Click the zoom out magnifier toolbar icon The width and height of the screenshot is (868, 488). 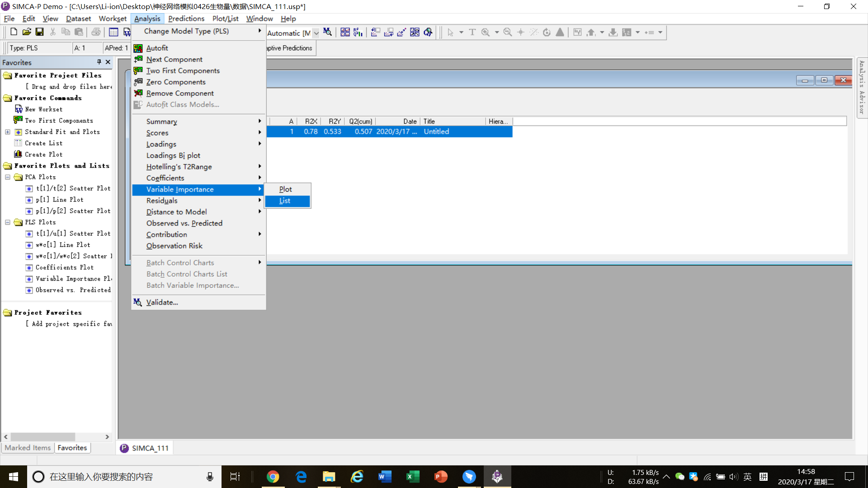pyautogui.click(x=508, y=33)
